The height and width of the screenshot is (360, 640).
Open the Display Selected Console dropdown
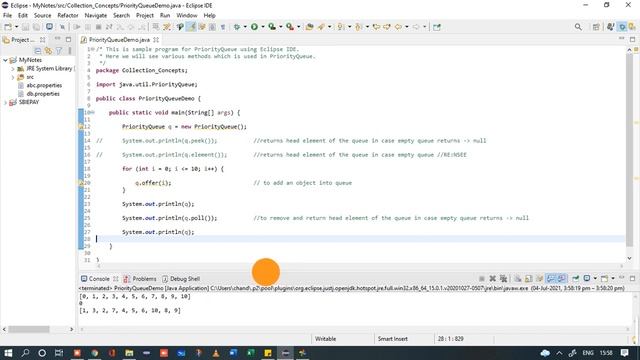pyautogui.click(x=595, y=278)
